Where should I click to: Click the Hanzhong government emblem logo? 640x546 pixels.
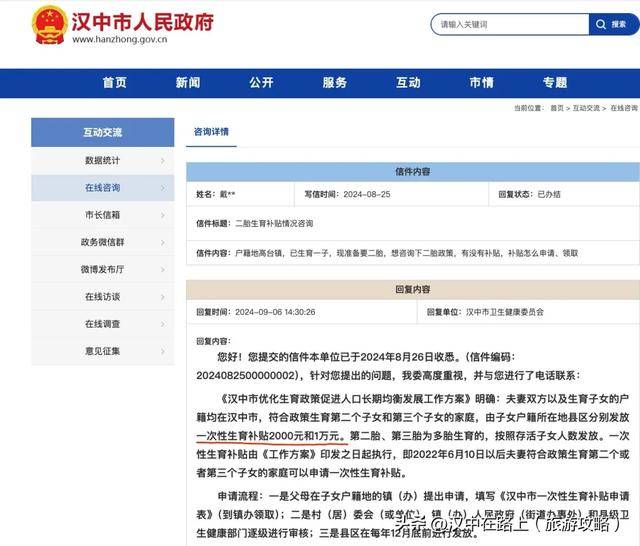[50, 25]
